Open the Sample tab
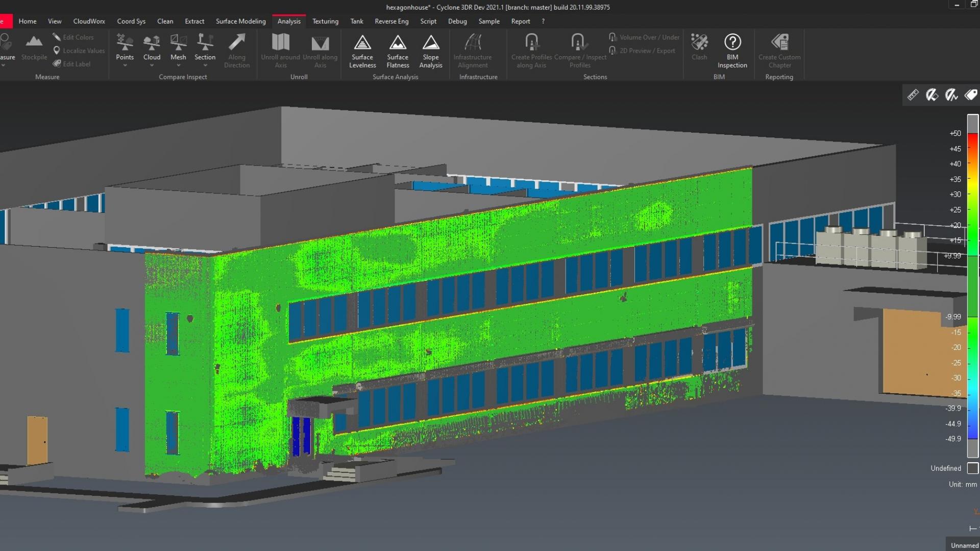The width and height of the screenshot is (980, 551). [489, 21]
